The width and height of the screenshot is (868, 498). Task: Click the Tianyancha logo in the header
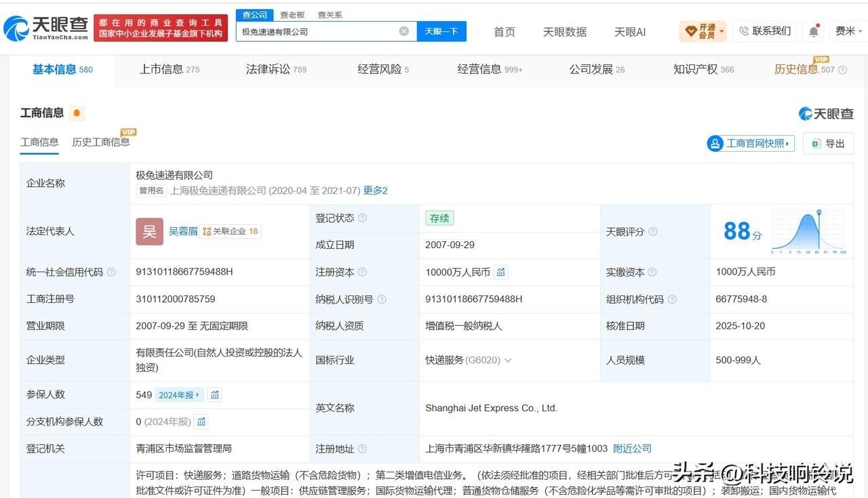tap(46, 28)
